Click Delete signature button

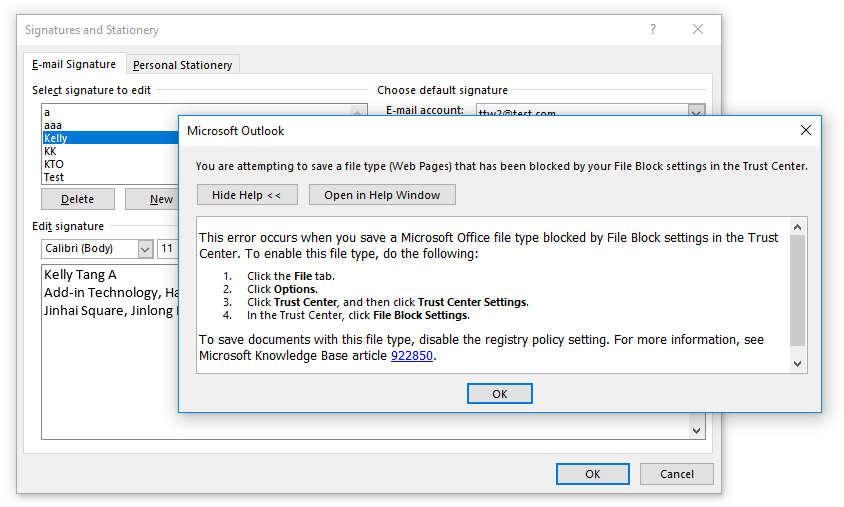coord(78,199)
